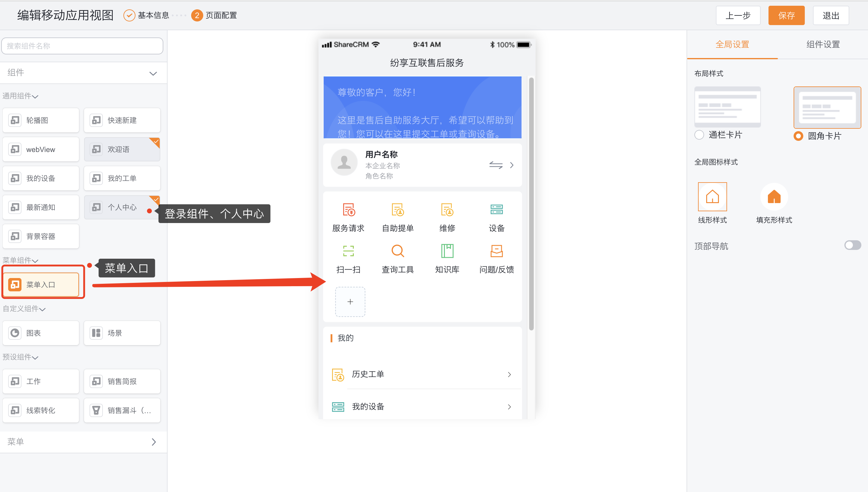Select the 我的工单 component
Viewport: 868px width, 492px height.
click(122, 178)
